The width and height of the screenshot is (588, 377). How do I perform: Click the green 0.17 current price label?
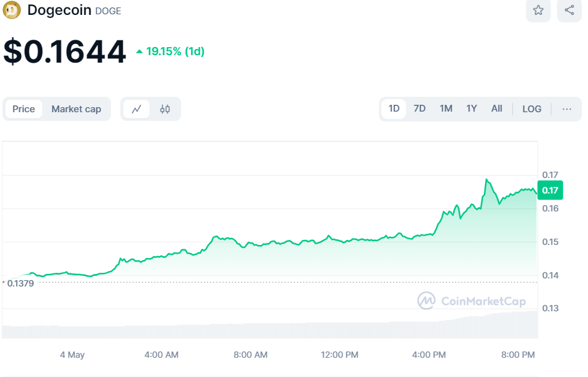click(x=550, y=190)
